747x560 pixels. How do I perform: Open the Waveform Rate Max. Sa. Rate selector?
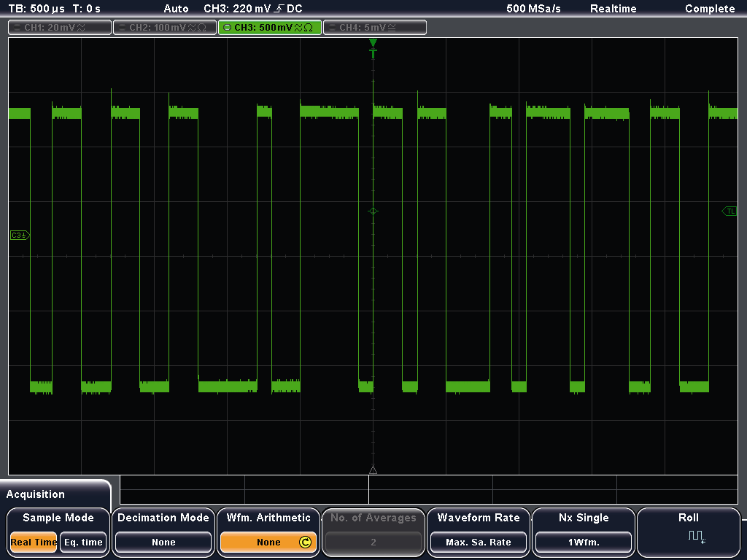point(479,542)
